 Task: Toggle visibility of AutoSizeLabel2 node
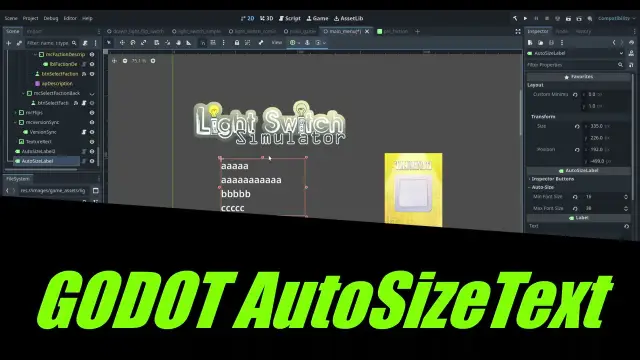(92, 151)
